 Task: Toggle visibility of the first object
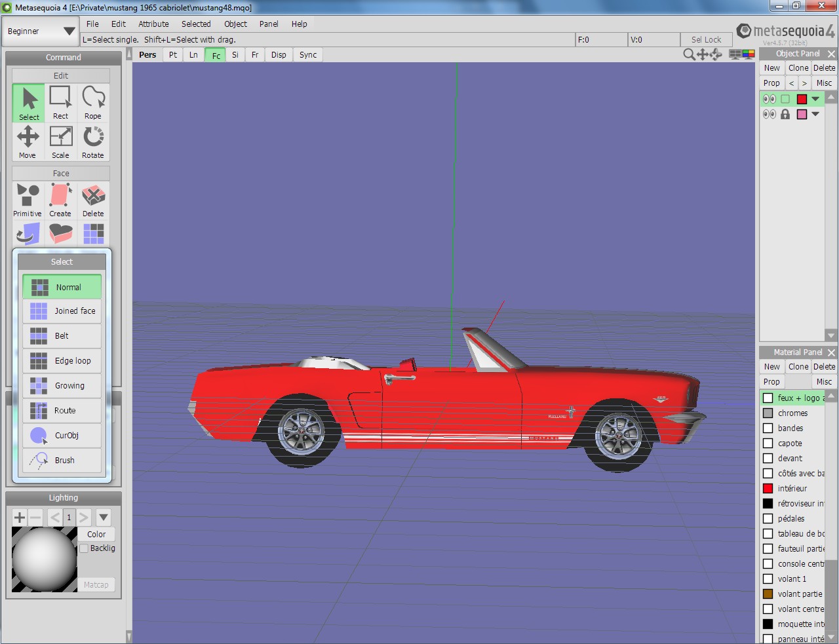point(769,99)
